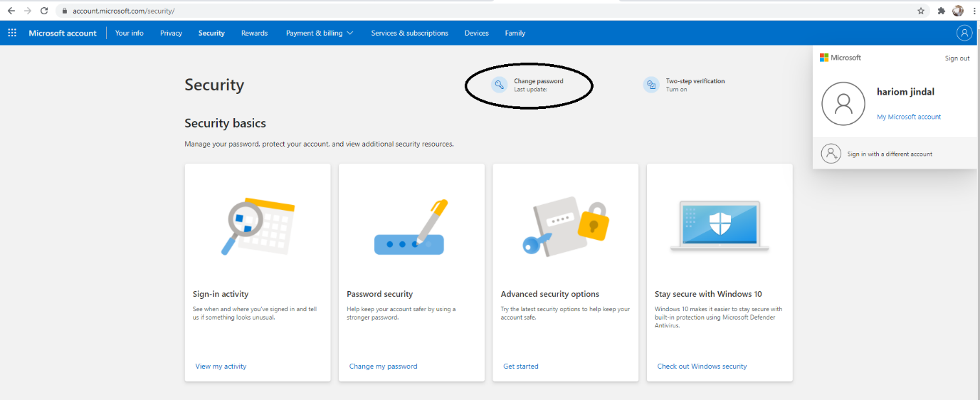
Task: Open the Microsoft apps grid launcher
Action: coord(12,33)
